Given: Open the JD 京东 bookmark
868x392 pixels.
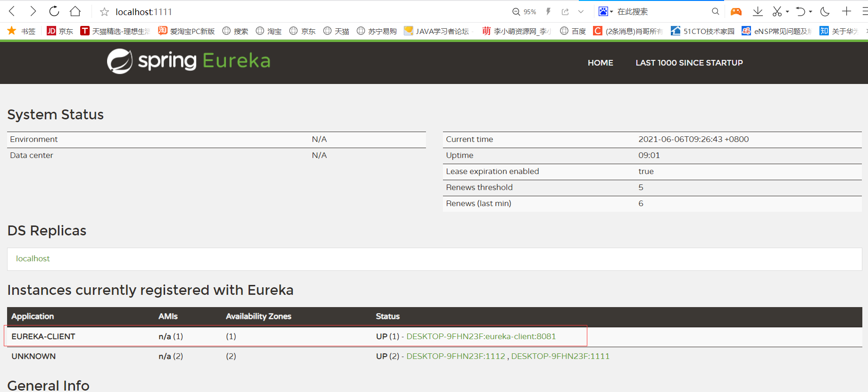Looking at the screenshot, I should (60, 31).
